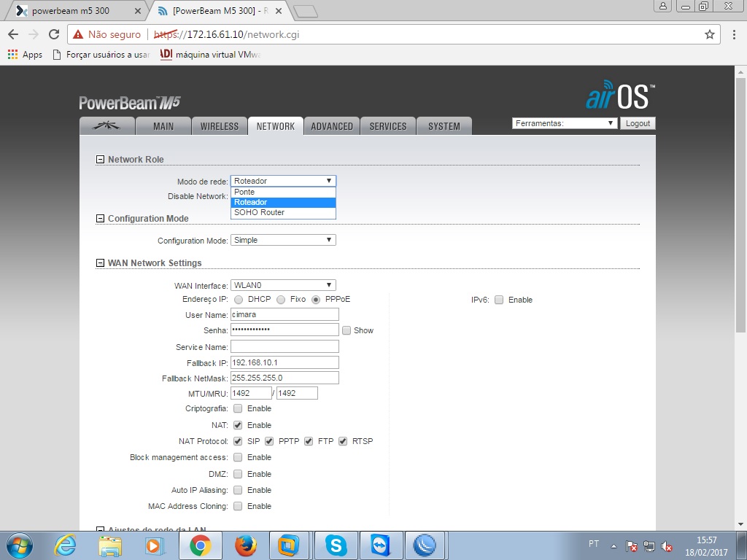Enable Block management access
Screen dimensions: 747x560
238,457
